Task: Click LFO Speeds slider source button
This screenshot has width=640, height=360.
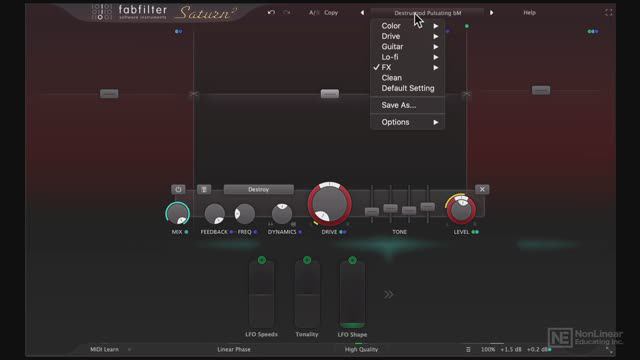Action: tap(262, 260)
